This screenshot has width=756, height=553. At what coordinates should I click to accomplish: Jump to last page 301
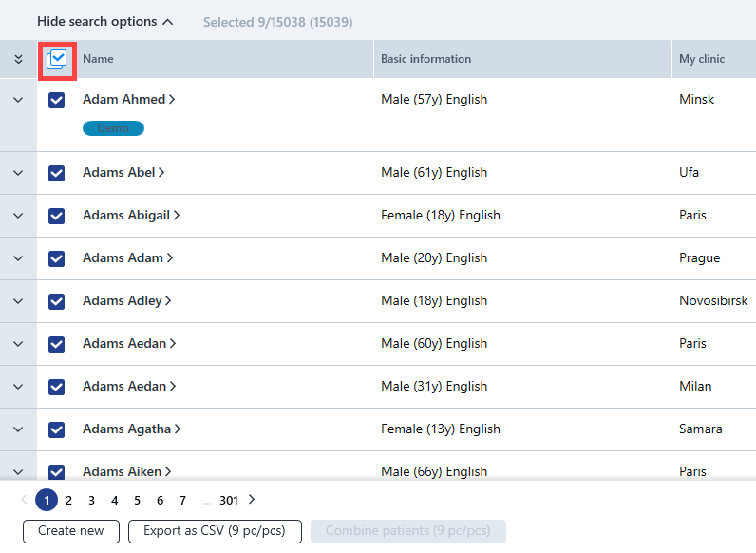229,501
